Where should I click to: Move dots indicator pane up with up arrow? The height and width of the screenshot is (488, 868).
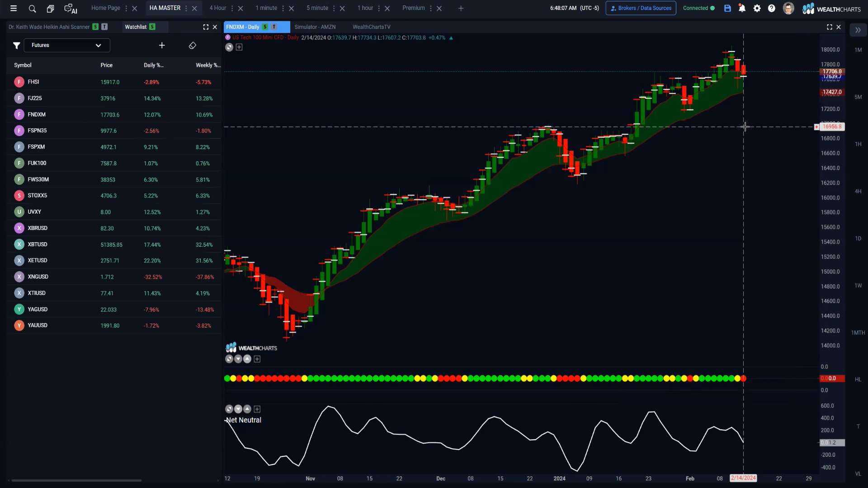(247, 359)
